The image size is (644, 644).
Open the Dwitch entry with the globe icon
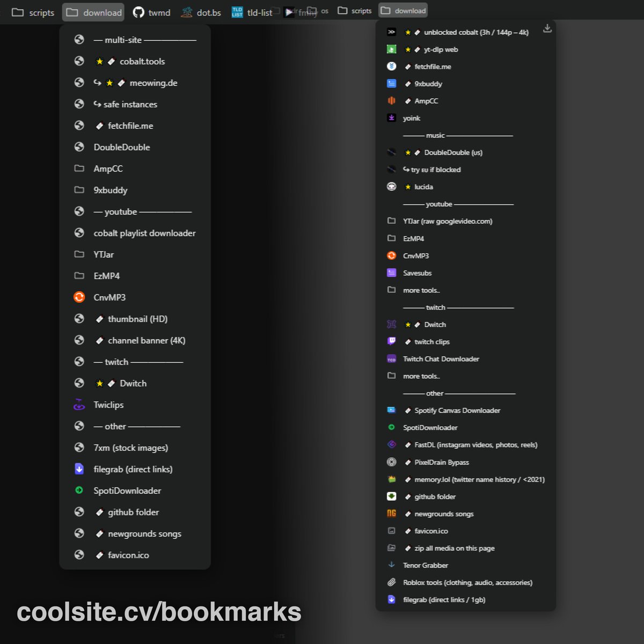pyautogui.click(x=135, y=383)
